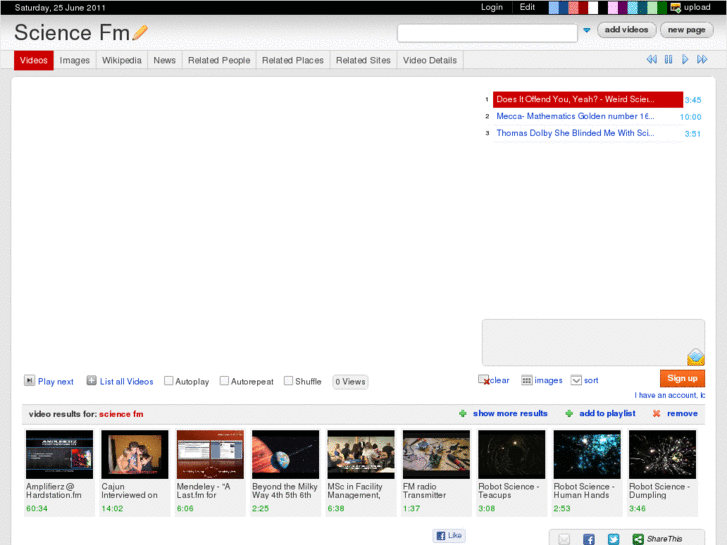Screen dimensions: 727x545
Task: Click the Login link in top bar
Action: [x=491, y=7]
